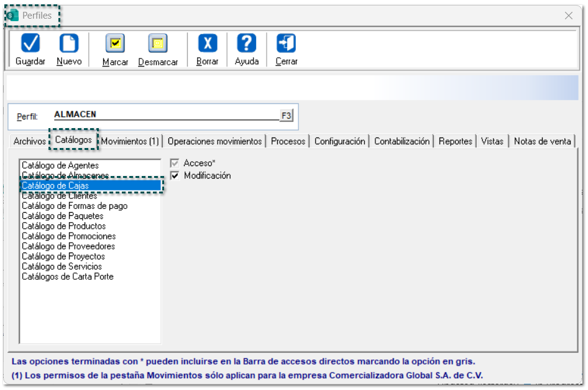Switch to the Reportes tab
The height and width of the screenshot is (390, 588).
455,141
